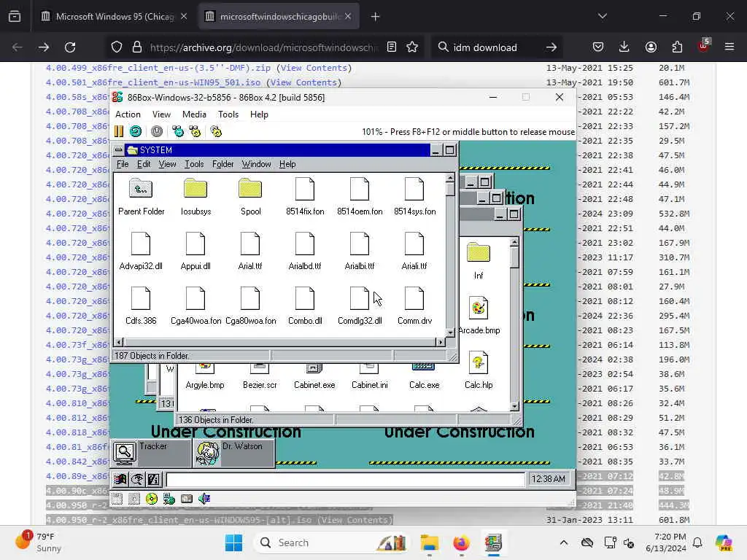Click scroll-up arrow in the back folder window
The height and width of the screenshot is (560, 747).
click(514, 242)
